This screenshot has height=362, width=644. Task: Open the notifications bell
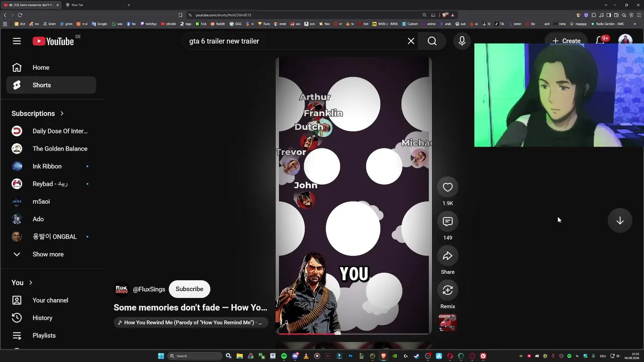pos(601,41)
